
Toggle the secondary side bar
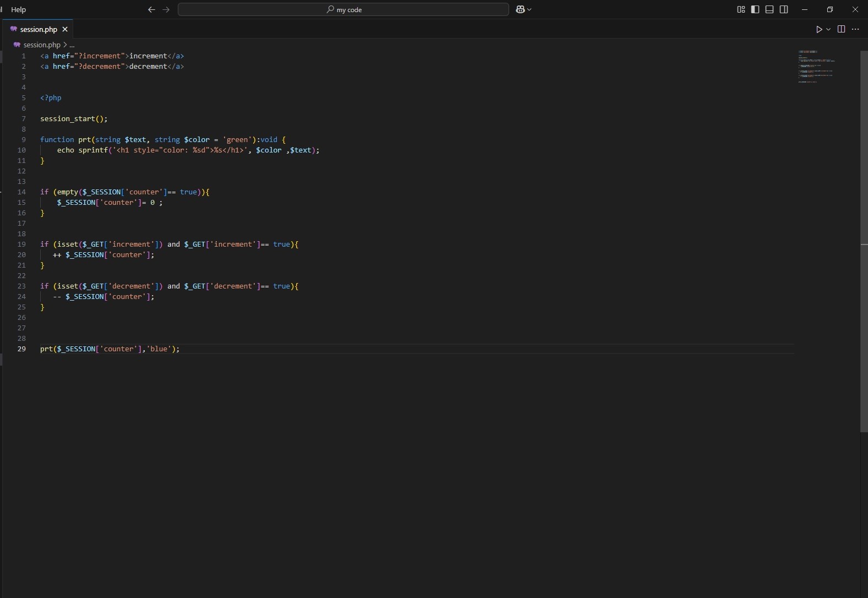click(784, 9)
